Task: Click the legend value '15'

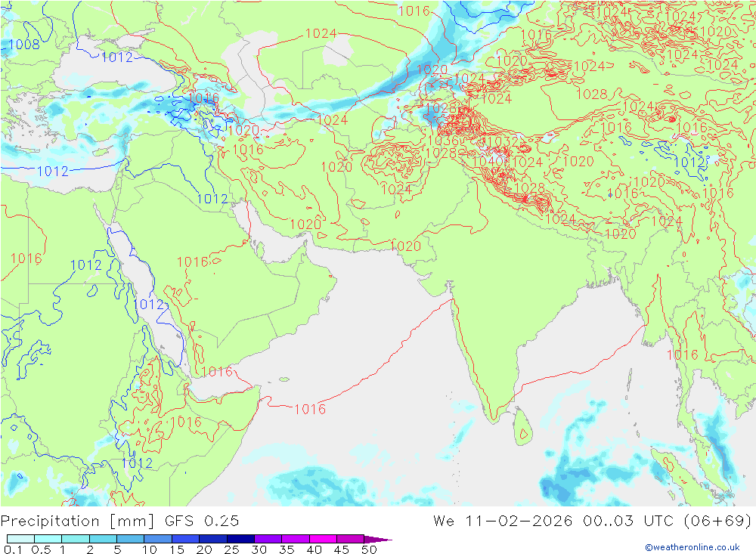Action: [176, 549]
